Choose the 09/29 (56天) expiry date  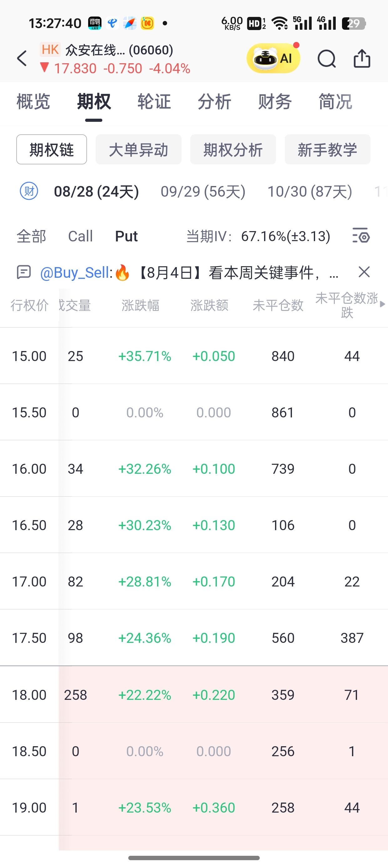coord(203,191)
